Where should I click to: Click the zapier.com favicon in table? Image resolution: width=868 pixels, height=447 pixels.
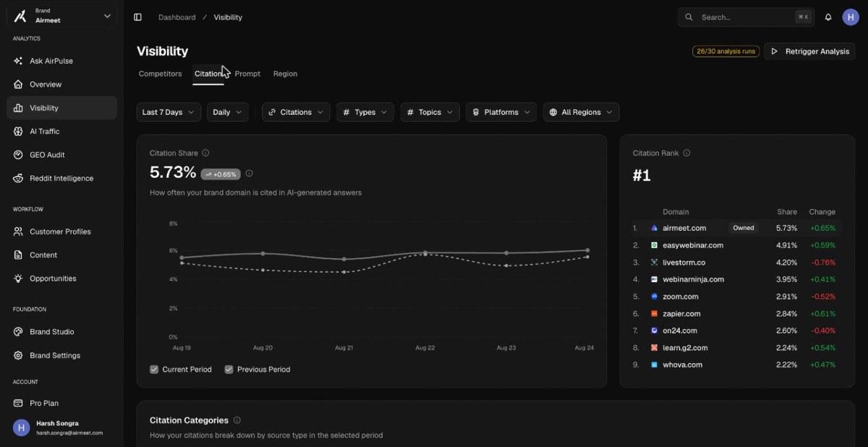point(654,314)
